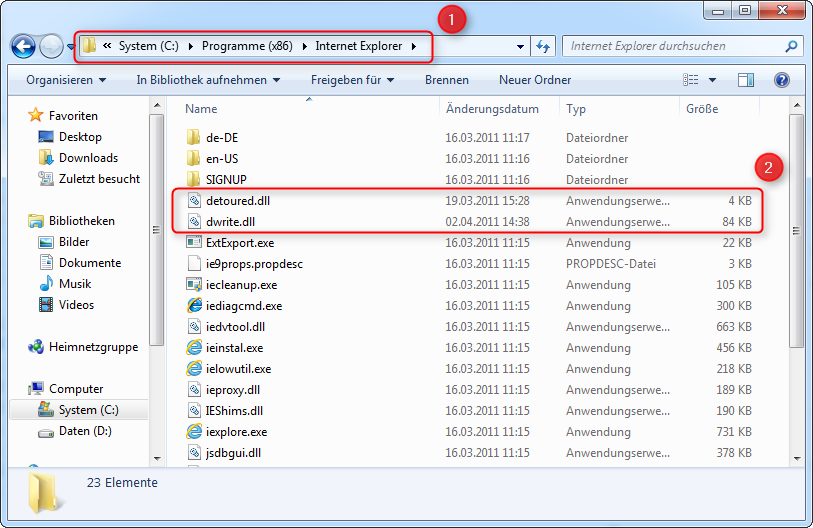Expand arrow after Programme (x86) breadcrumb
The image size is (813, 528).
[x=304, y=46]
